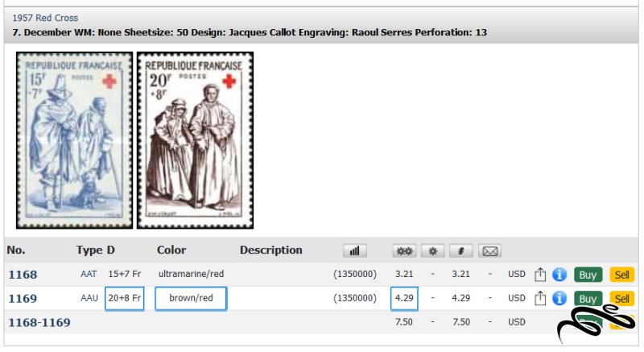This screenshot has width=644, height=352.
Task: Show info for stamp 1168
Action: pyautogui.click(x=559, y=275)
